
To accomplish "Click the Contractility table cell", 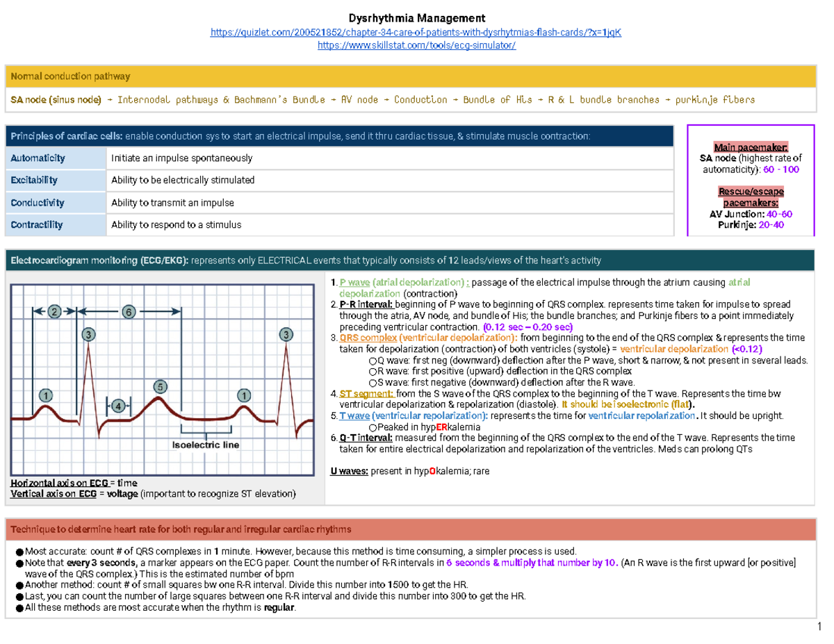I will click(x=56, y=225).
